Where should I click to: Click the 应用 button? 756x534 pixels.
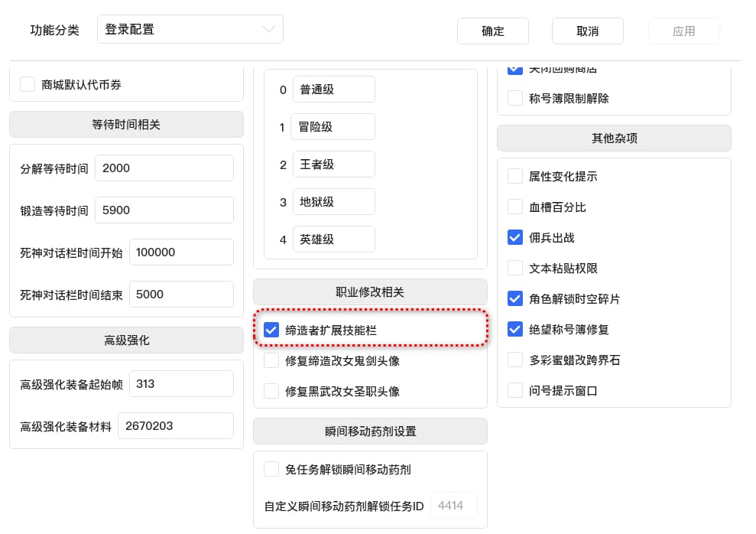pos(683,31)
